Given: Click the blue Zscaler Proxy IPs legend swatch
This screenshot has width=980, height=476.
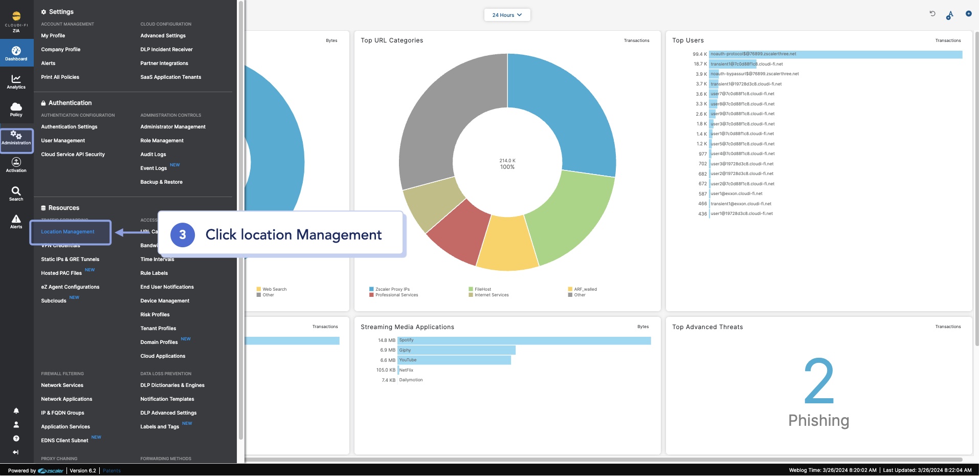Looking at the screenshot, I should pyautogui.click(x=371, y=289).
